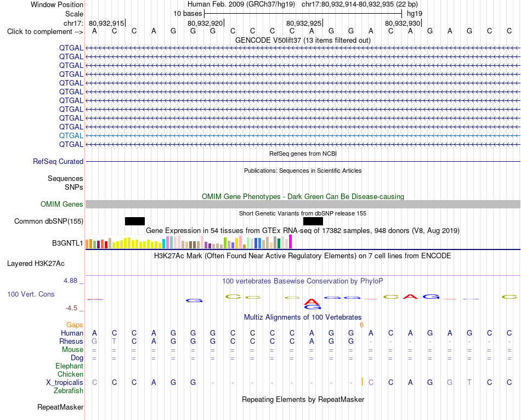Click the GENCODE V50lift37 track title

click(x=303, y=40)
